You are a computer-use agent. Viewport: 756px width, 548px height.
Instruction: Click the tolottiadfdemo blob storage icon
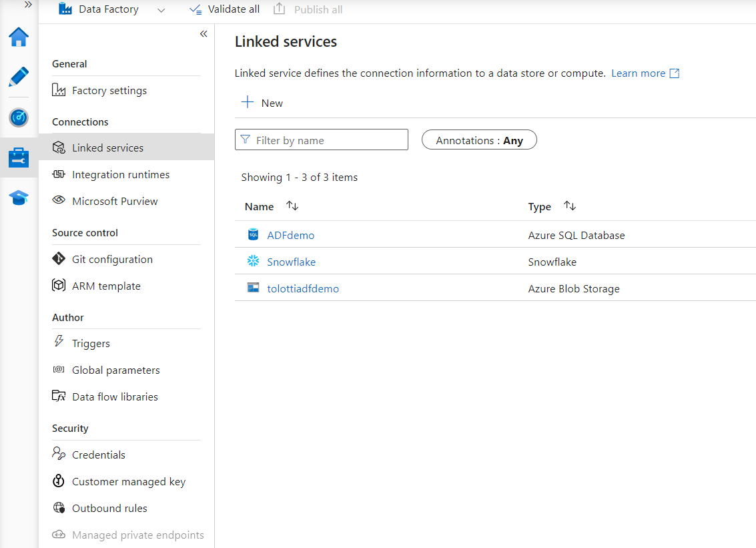click(x=253, y=288)
